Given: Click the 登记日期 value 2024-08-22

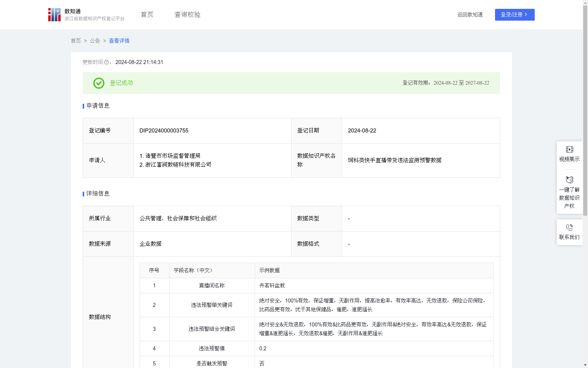Looking at the screenshot, I should (x=362, y=131).
